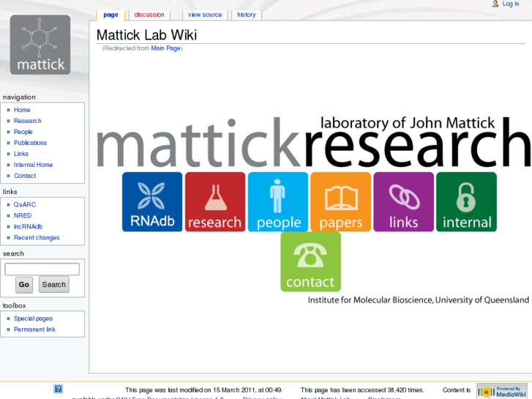Open the purple links chain tile

pos(403,202)
